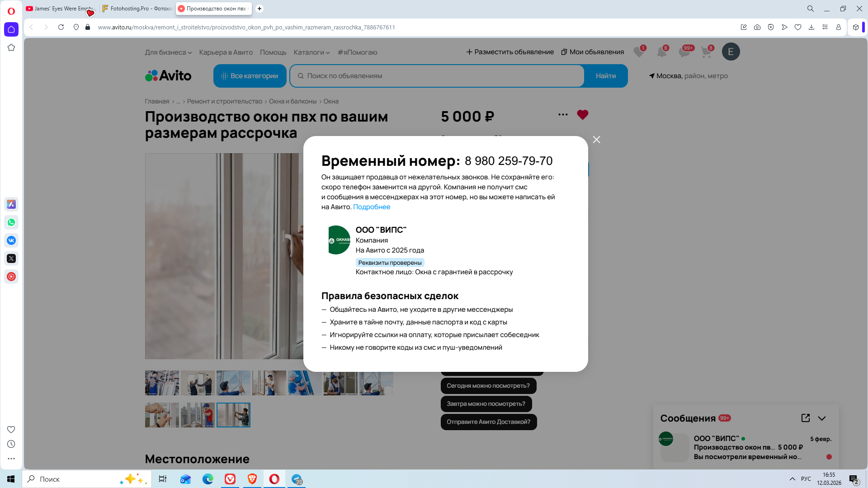Open the shopping cart icon
Viewport: 868px width, 488px height.
point(706,52)
